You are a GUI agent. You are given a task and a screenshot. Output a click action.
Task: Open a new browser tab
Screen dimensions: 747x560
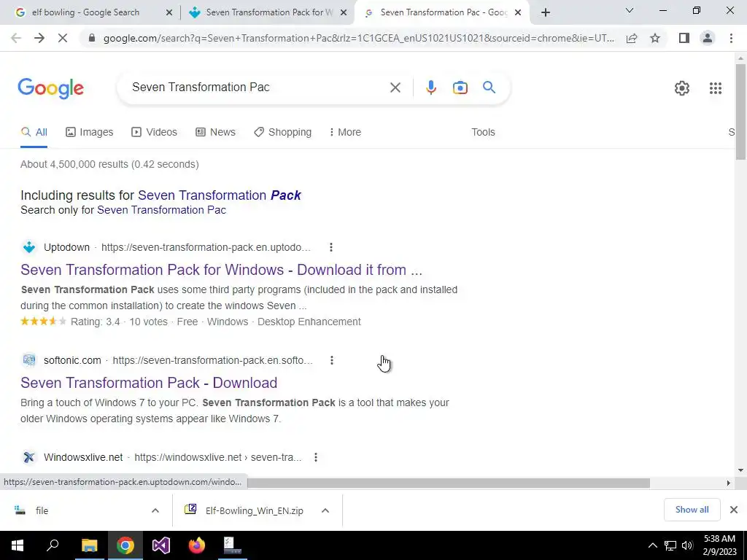coord(546,12)
